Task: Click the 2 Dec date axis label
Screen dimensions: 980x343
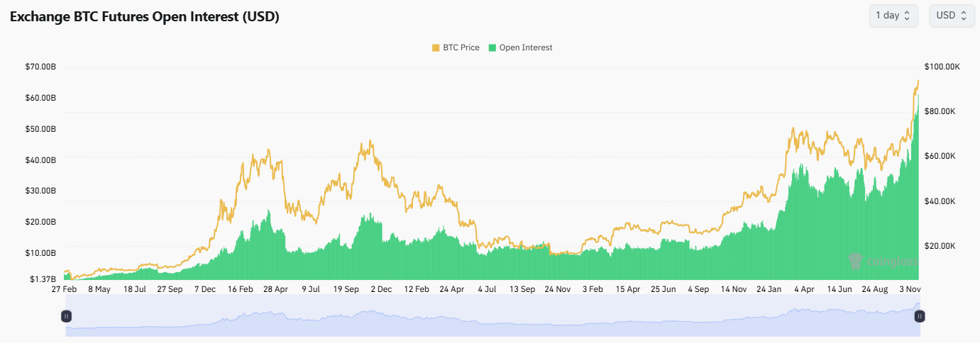Action: [x=382, y=290]
